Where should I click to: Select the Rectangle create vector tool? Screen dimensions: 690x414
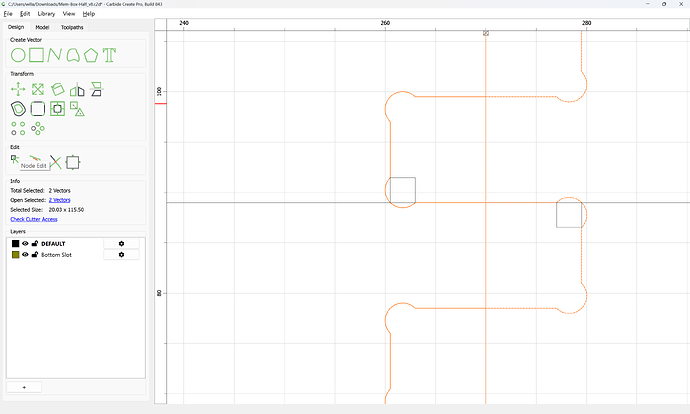pyautogui.click(x=36, y=55)
